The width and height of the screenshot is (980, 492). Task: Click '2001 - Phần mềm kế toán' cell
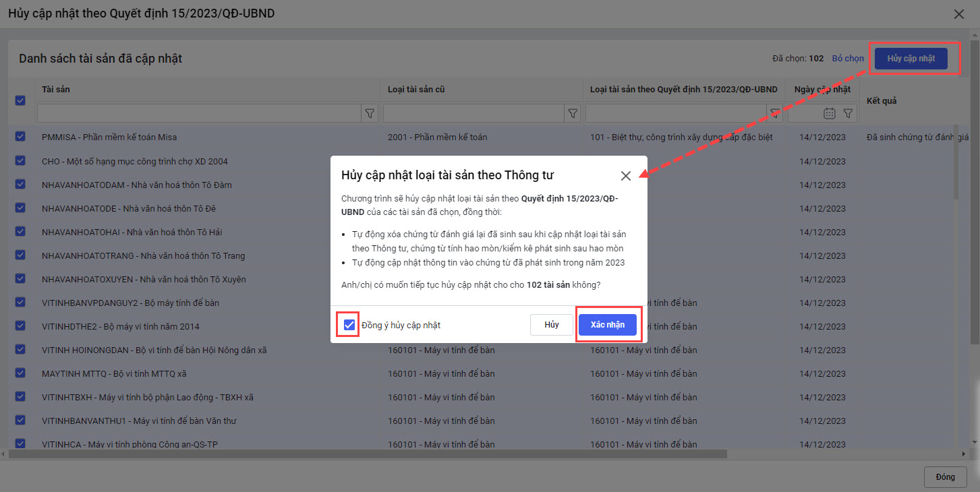tap(438, 137)
